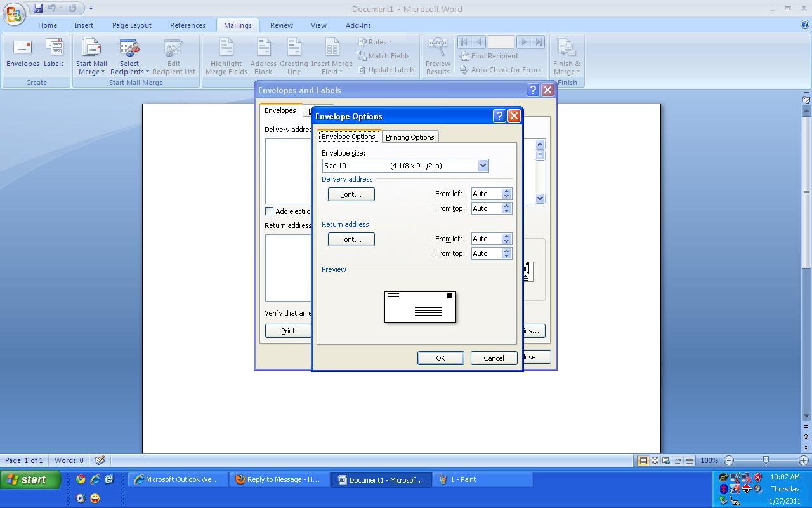
Task: Select Full Screen Reading view button
Action: pos(655,460)
